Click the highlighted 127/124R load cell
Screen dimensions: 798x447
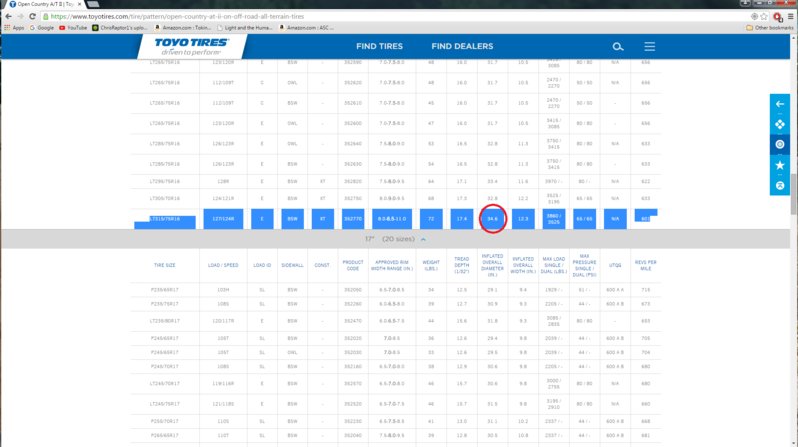coord(223,219)
